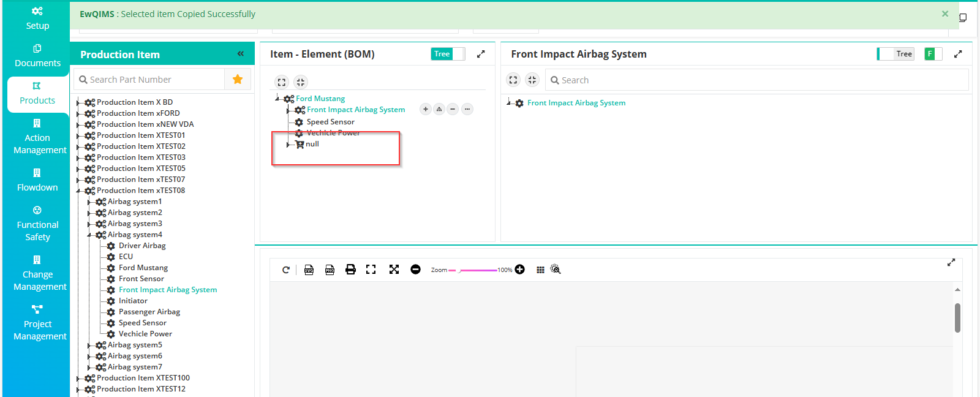Expand the null BOM node

click(288, 145)
